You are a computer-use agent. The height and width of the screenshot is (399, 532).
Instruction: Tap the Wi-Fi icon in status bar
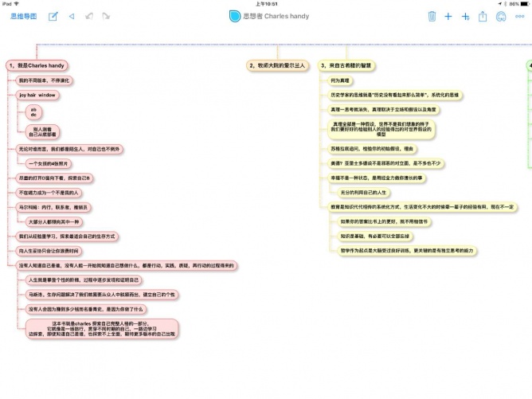(16, 4)
